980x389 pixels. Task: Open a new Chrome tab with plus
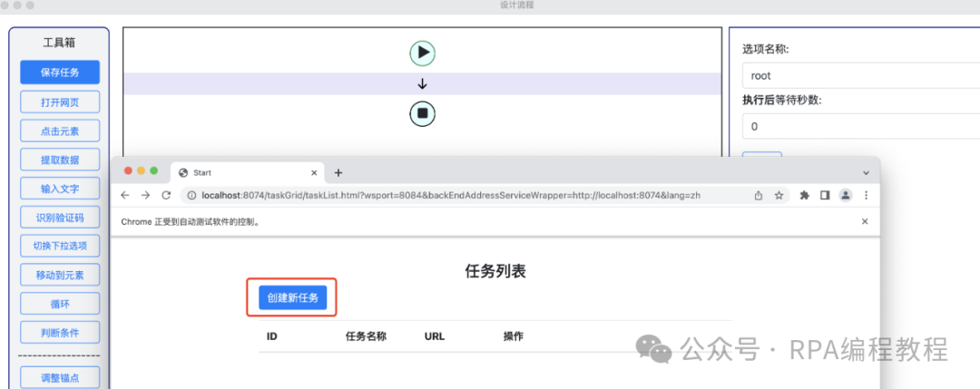338,173
